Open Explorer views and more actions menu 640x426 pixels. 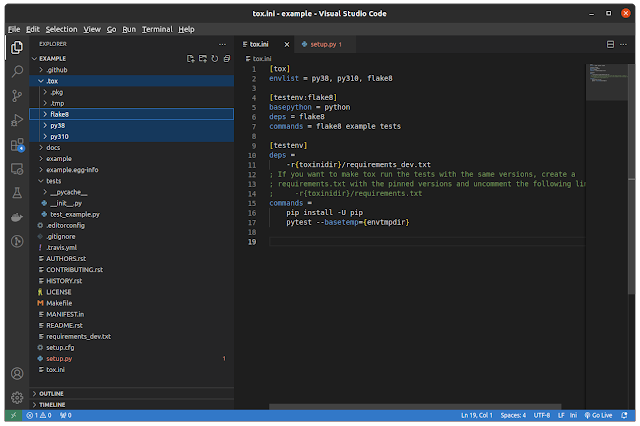(222, 44)
